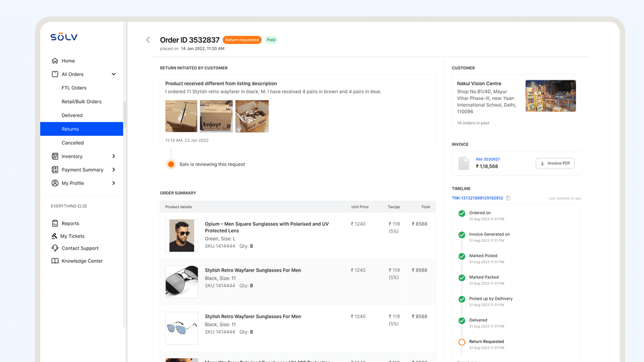Click the Return Requested orange circle marker
This screenshot has width=644, height=362.
pyautogui.click(x=462, y=342)
